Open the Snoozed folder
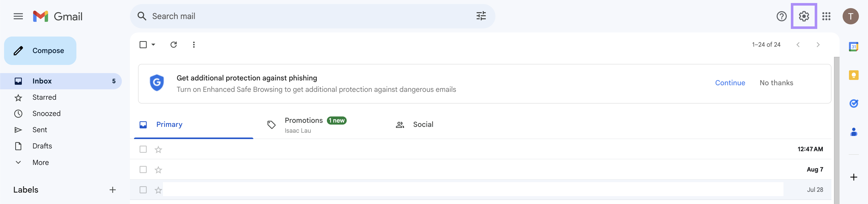868x204 pixels. point(61,113)
